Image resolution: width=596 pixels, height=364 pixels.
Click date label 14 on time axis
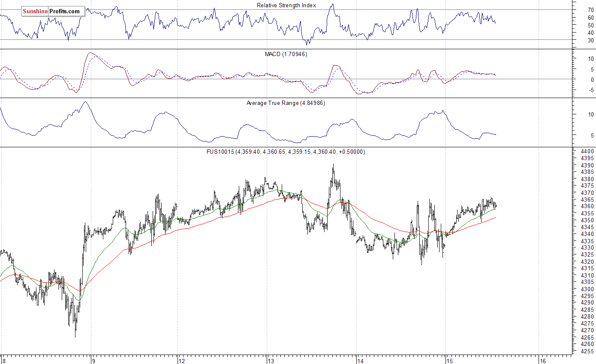click(x=360, y=361)
